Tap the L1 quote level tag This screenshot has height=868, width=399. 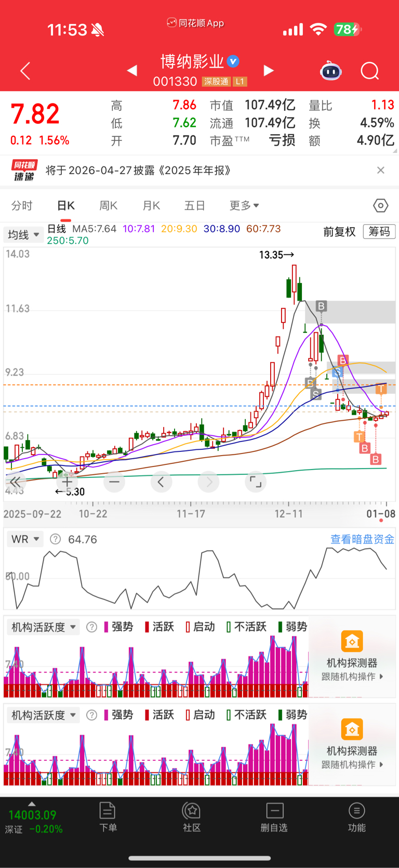tap(240, 82)
